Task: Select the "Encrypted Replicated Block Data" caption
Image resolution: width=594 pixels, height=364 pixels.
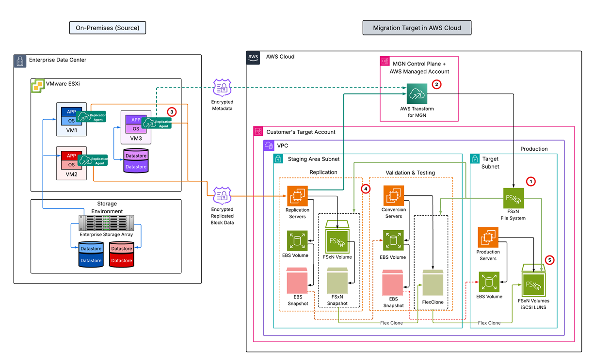Action: tap(222, 216)
